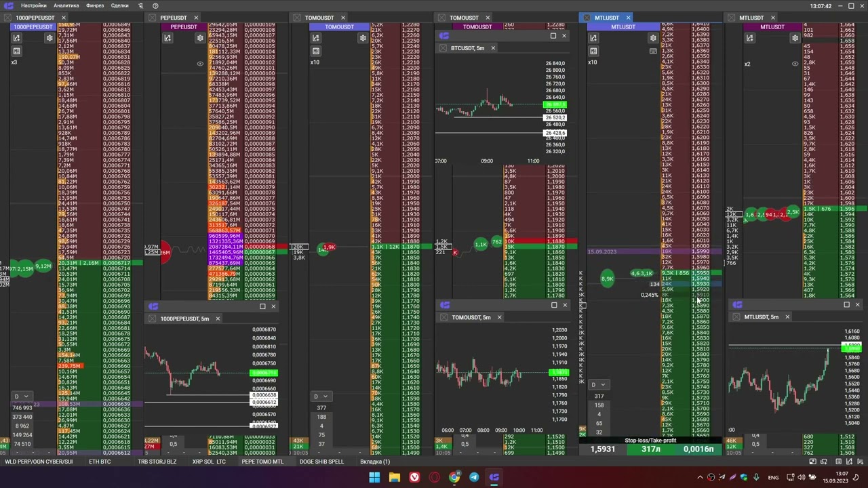Open table layout icon in 1000PEPEUSDT panel
Viewport: 868px width, 488px height.
tap(17, 51)
